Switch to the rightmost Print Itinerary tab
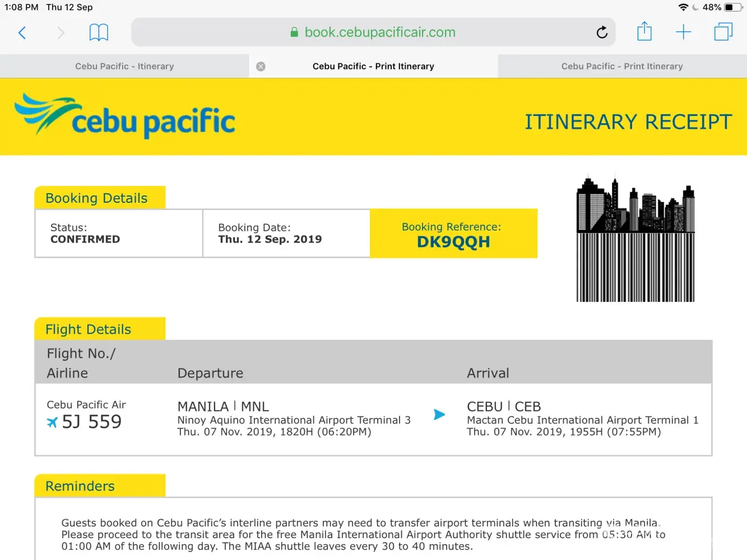This screenshot has height=560, width=747. [622, 66]
